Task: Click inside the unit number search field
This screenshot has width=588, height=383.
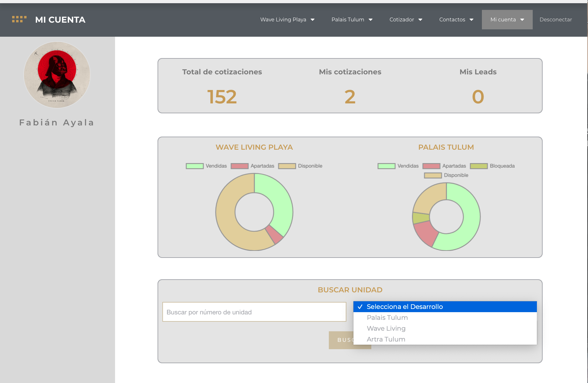Action: (x=254, y=312)
